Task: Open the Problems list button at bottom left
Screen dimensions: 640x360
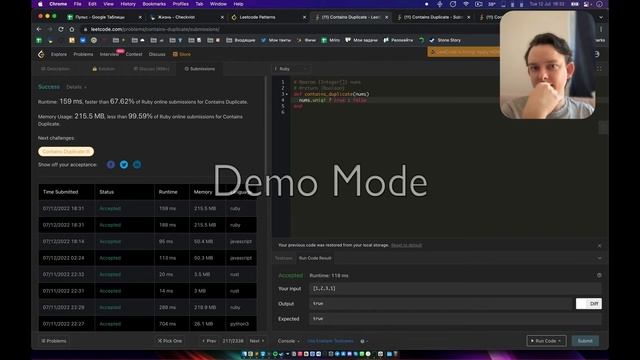Action: point(54,341)
